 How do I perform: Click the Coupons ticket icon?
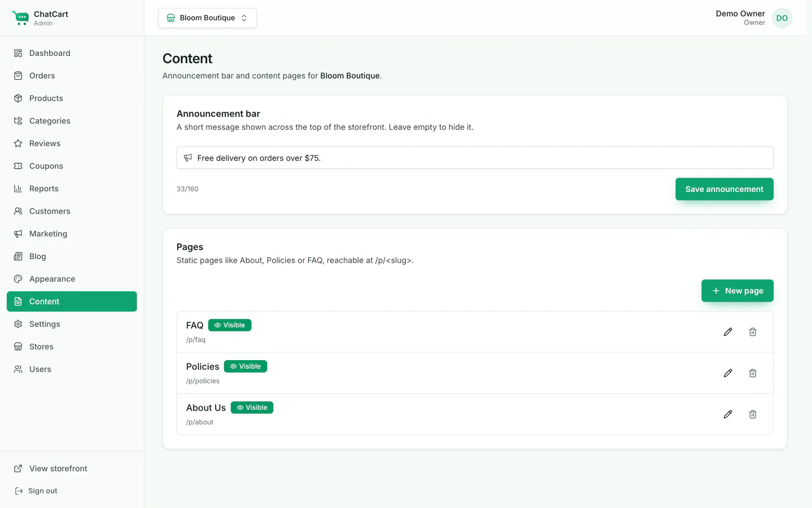18,166
